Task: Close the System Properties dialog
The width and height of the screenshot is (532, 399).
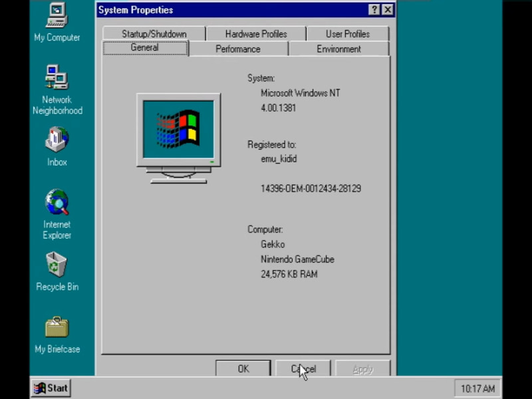Action: 388,10
